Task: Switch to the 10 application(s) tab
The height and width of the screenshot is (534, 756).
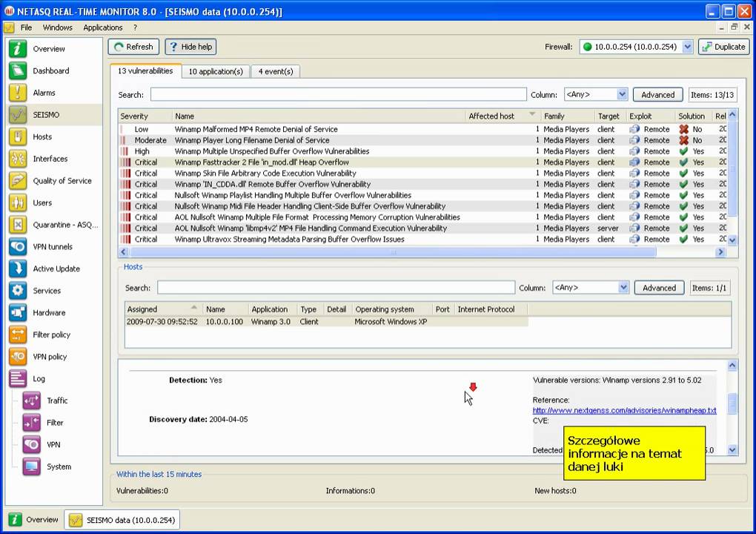Action: coord(216,71)
